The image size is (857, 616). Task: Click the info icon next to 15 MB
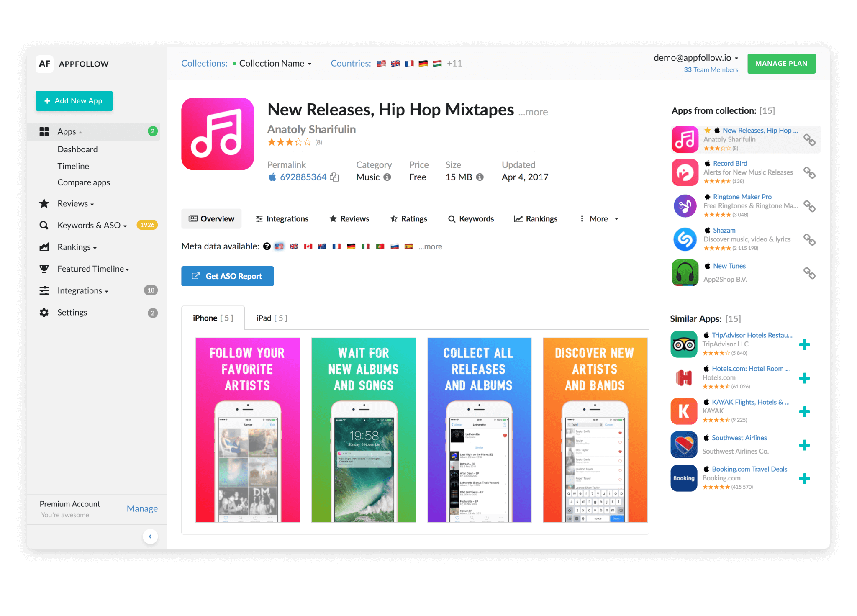coord(480,177)
